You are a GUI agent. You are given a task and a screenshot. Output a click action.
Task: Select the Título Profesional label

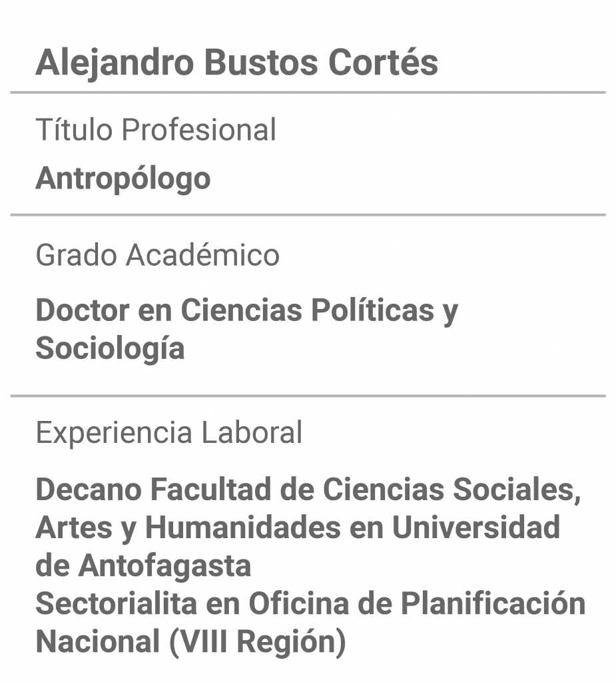tap(156, 129)
